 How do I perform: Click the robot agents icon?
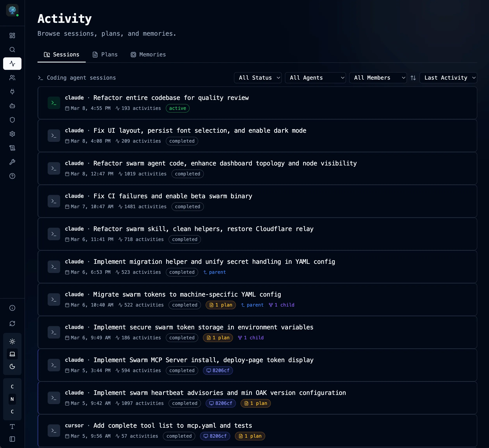pos(12,106)
